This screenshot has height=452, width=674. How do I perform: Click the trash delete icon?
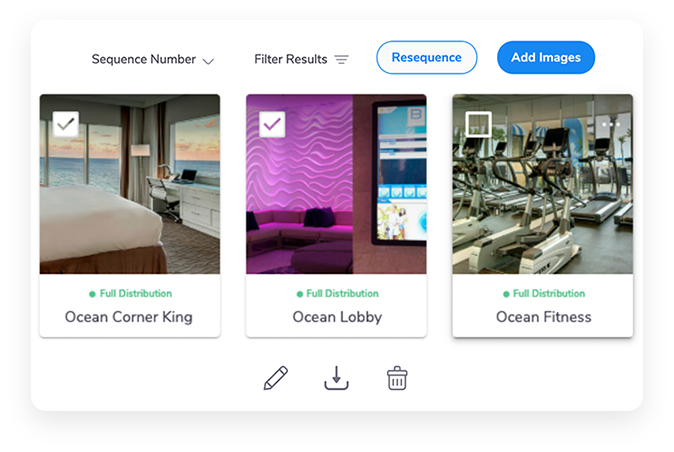click(x=397, y=378)
